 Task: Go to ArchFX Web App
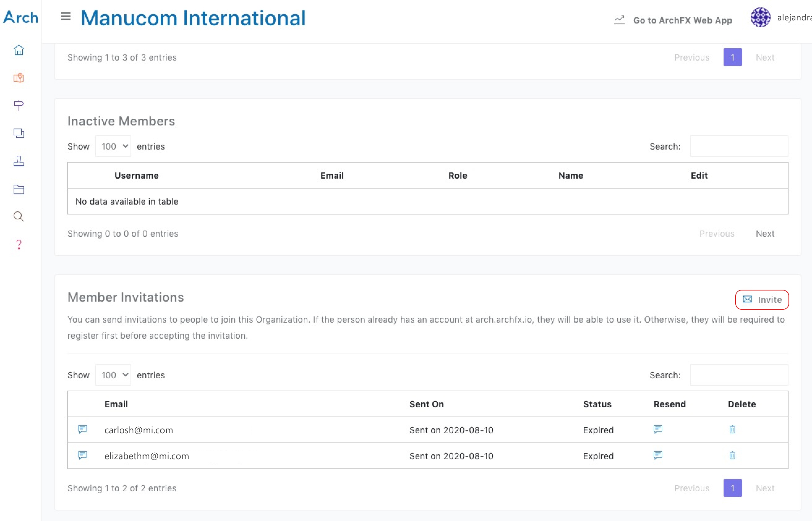coord(682,20)
